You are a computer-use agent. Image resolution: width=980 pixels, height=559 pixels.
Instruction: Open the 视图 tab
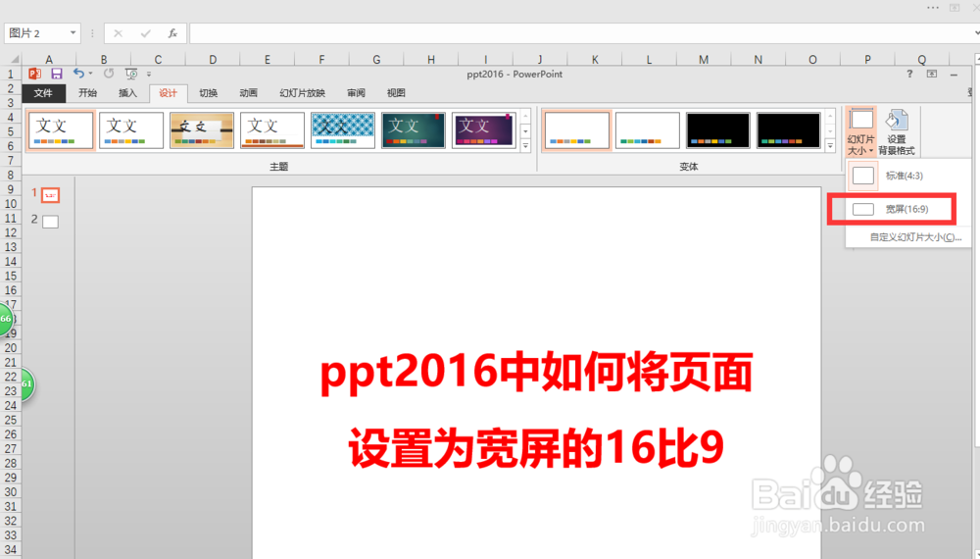[x=396, y=93]
